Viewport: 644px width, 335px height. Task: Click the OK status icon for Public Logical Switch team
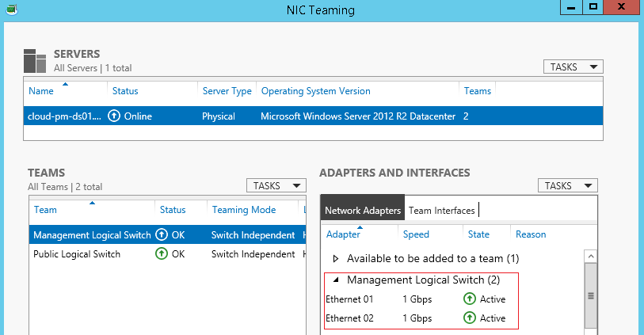[162, 253]
